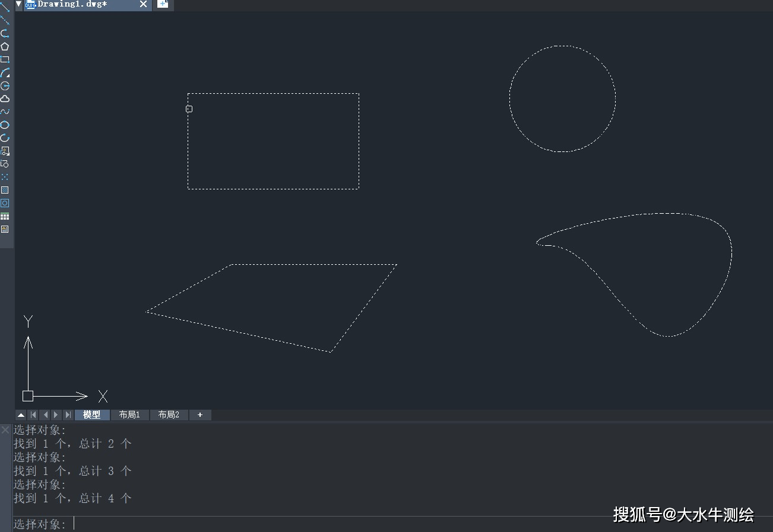This screenshot has width=773, height=532.
Task: Open the document tab list dropdown arrow
Action: (x=18, y=4)
